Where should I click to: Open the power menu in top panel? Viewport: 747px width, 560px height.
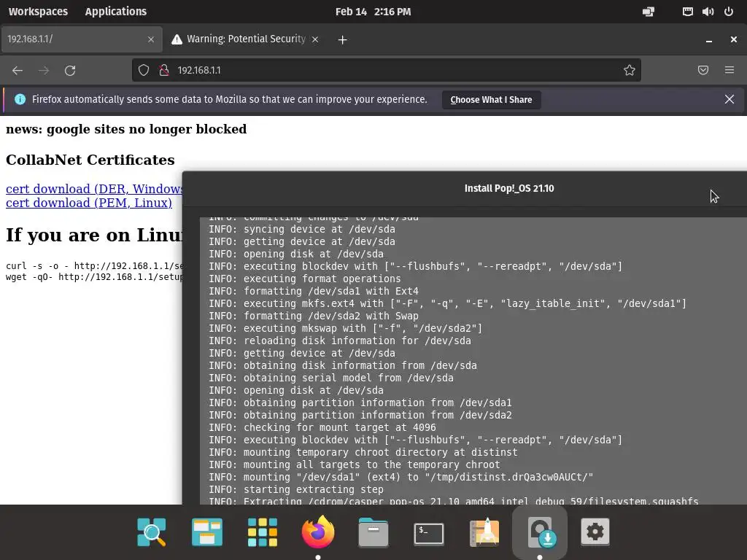(729, 12)
